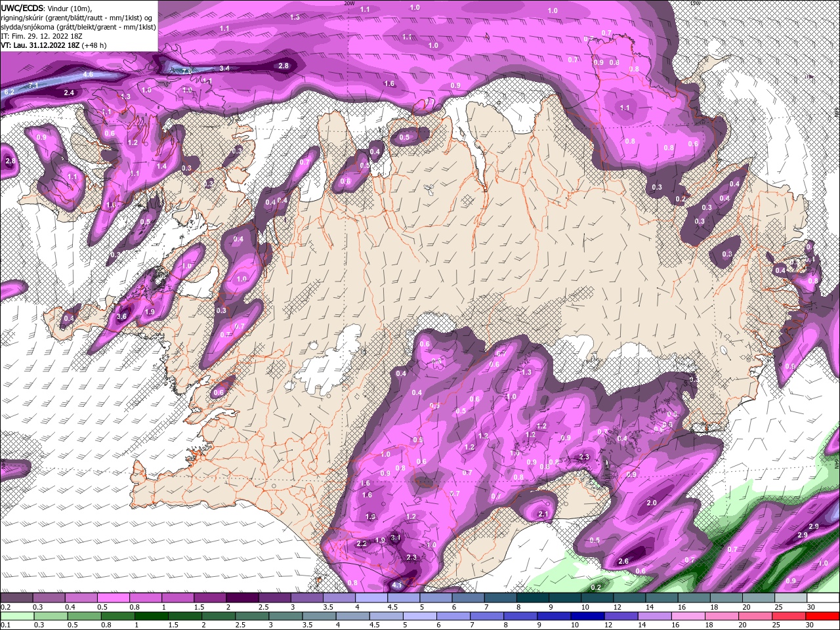Screen dimensions: 840x630
Task: Click the 7.1 value in the blue band
Action: tap(33, 86)
